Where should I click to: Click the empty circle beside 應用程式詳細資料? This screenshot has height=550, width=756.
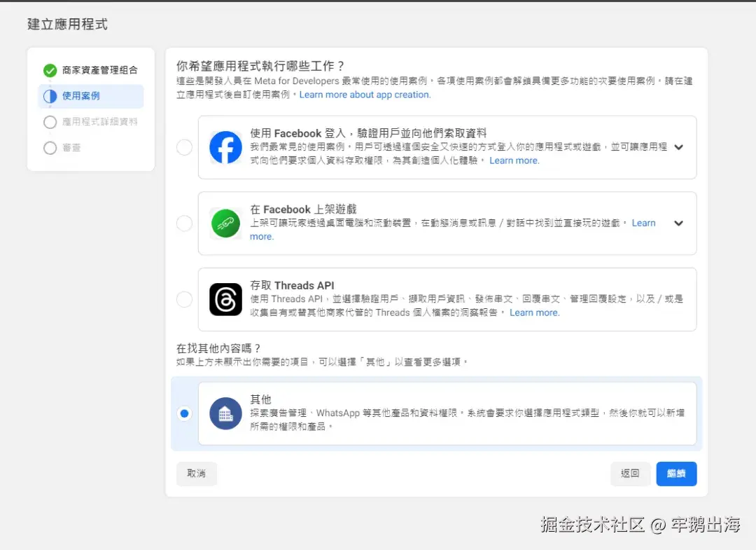click(x=48, y=121)
